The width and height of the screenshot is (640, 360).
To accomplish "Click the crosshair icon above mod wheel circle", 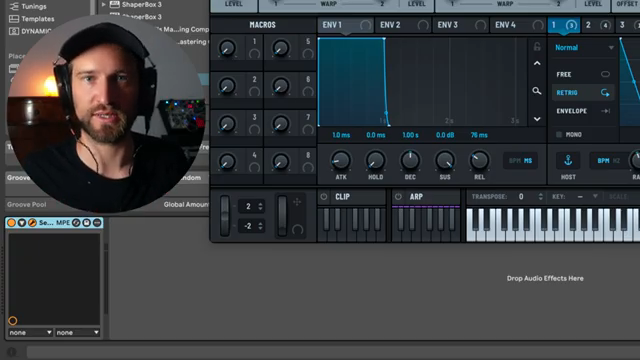I will [297, 202].
